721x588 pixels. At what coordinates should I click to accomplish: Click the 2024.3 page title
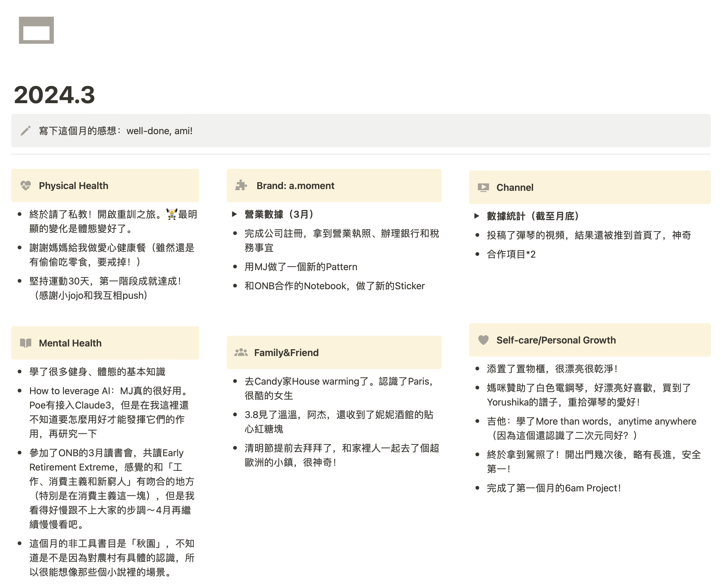[x=54, y=95]
